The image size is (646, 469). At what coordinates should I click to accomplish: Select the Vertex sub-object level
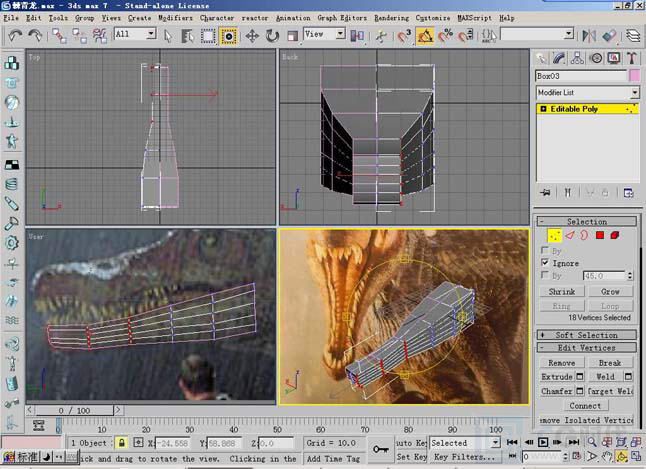555,235
